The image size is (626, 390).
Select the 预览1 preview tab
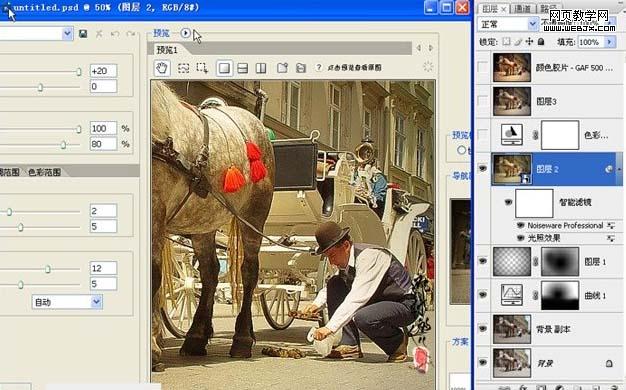167,50
